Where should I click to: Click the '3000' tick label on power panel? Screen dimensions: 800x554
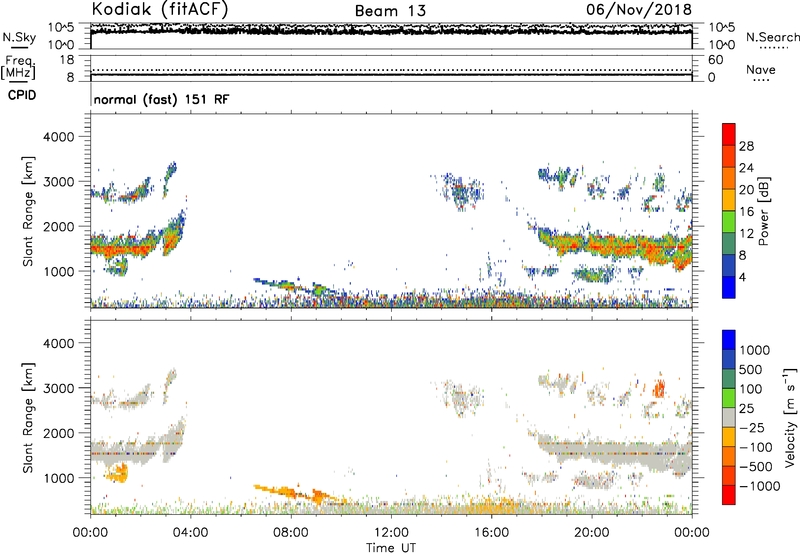click(59, 182)
